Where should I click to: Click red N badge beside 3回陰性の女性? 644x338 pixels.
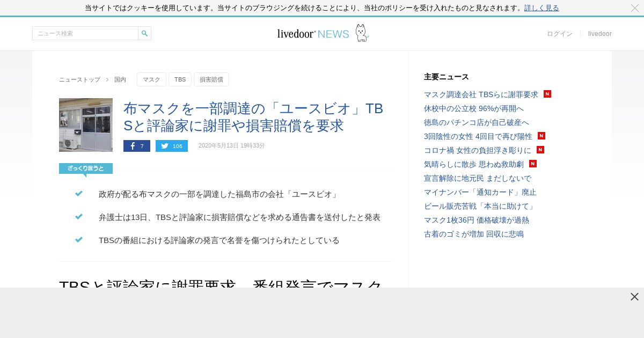(x=541, y=136)
